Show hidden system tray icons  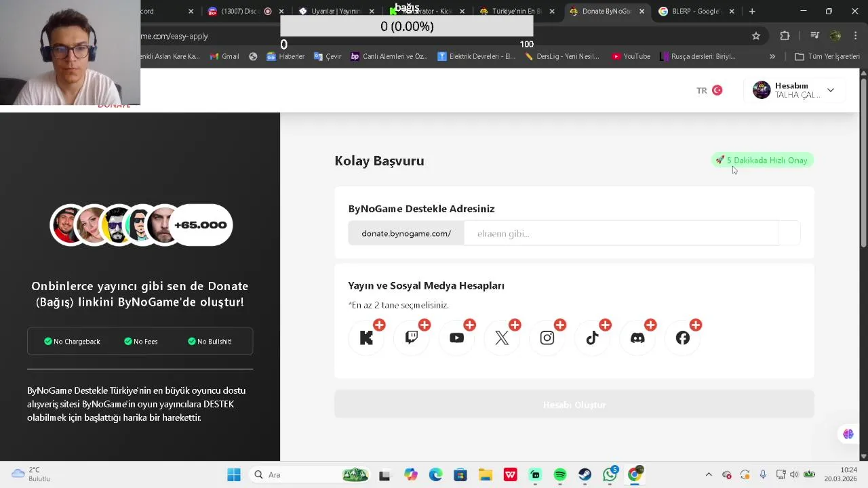[x=709, y=474]
